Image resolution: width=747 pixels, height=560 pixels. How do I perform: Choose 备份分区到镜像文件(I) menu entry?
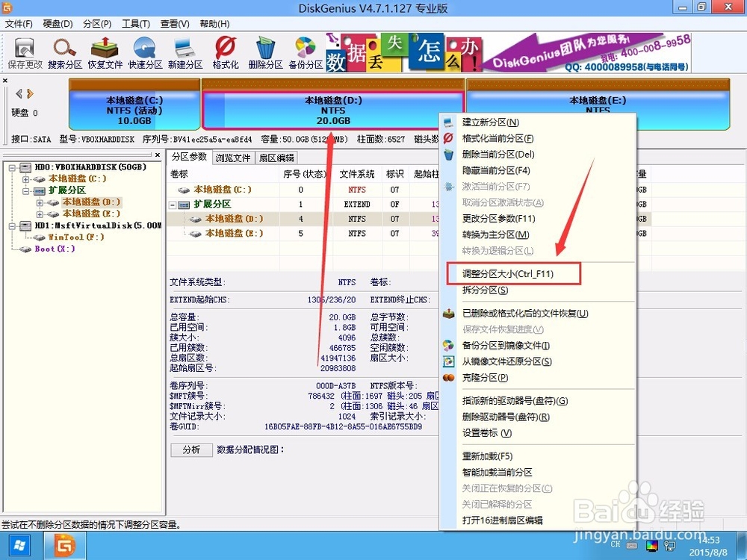tap(537, 345)
